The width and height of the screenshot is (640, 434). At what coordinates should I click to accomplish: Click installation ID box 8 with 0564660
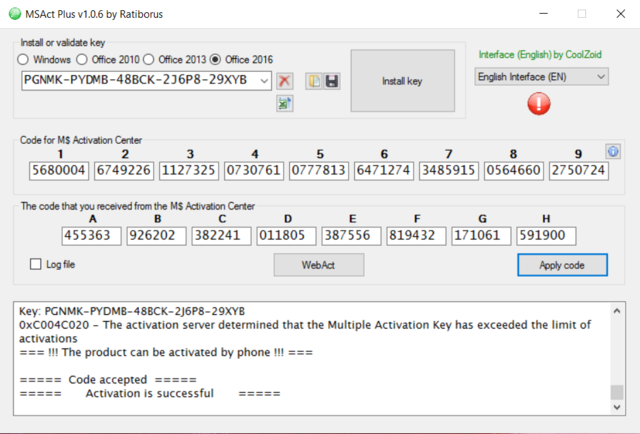(x=513, y=171)
